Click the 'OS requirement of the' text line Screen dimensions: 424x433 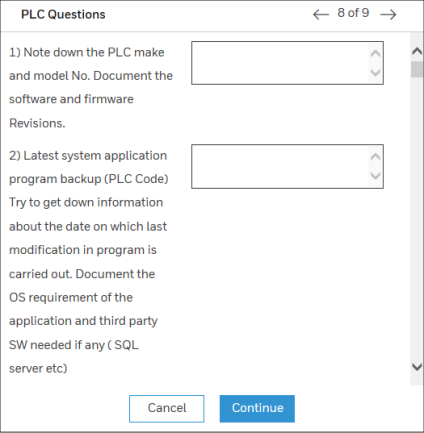71,297
